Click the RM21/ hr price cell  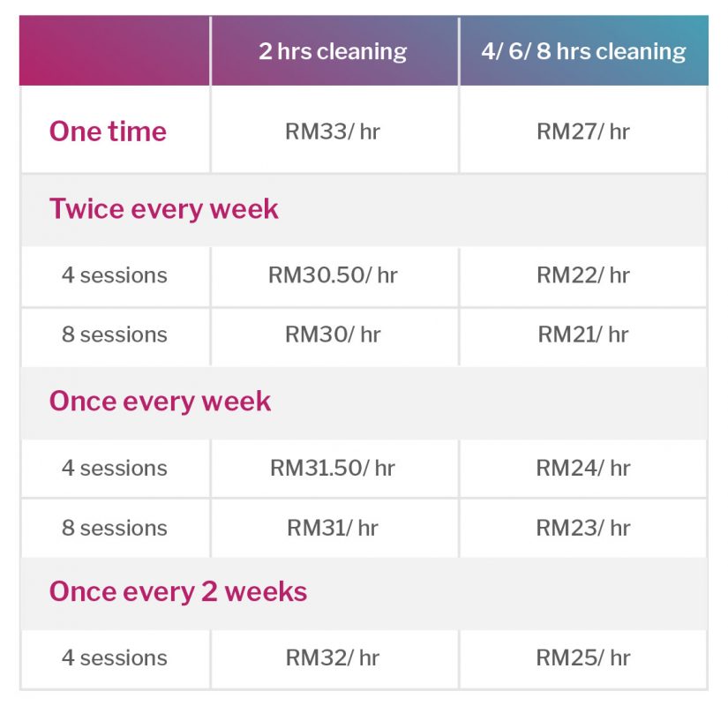tap(583, 334)
